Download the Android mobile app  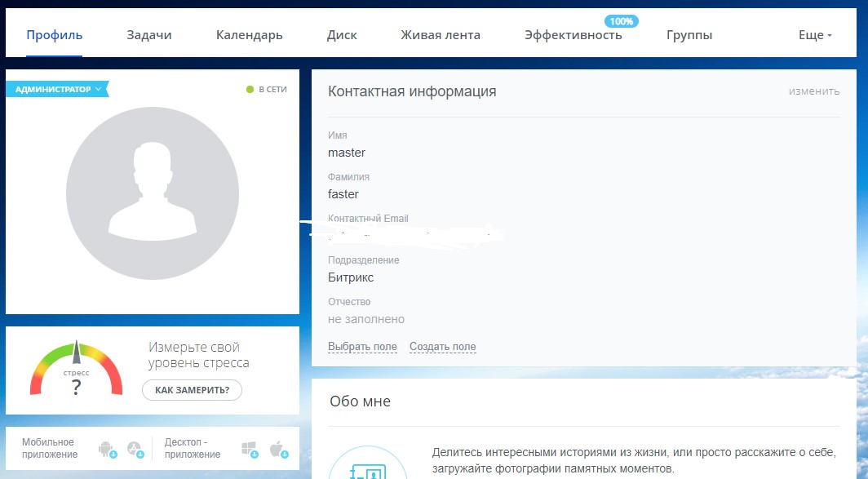pos(107,449)
